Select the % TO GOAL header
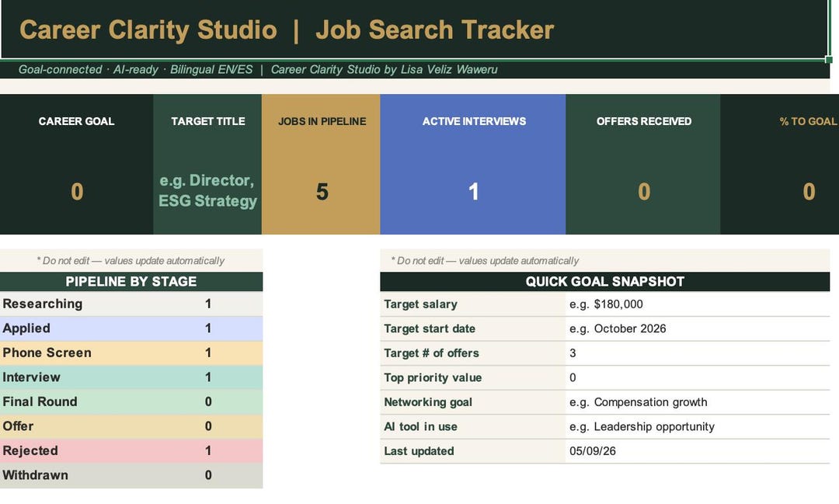The image size is (839, 504). 808,121
